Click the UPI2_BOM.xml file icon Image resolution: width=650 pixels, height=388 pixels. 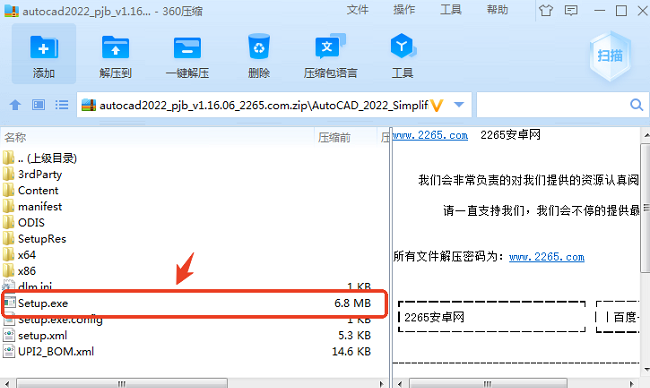(9, 351)
